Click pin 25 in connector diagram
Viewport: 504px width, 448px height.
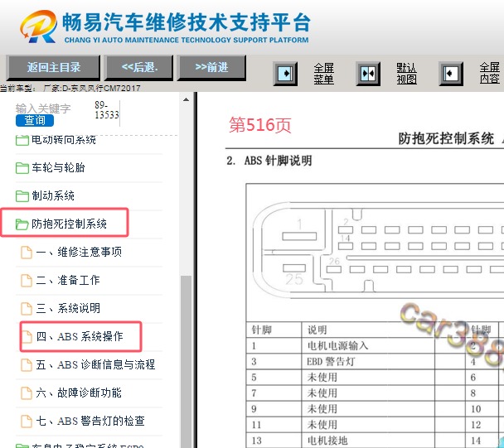click(x=294, y=267)
